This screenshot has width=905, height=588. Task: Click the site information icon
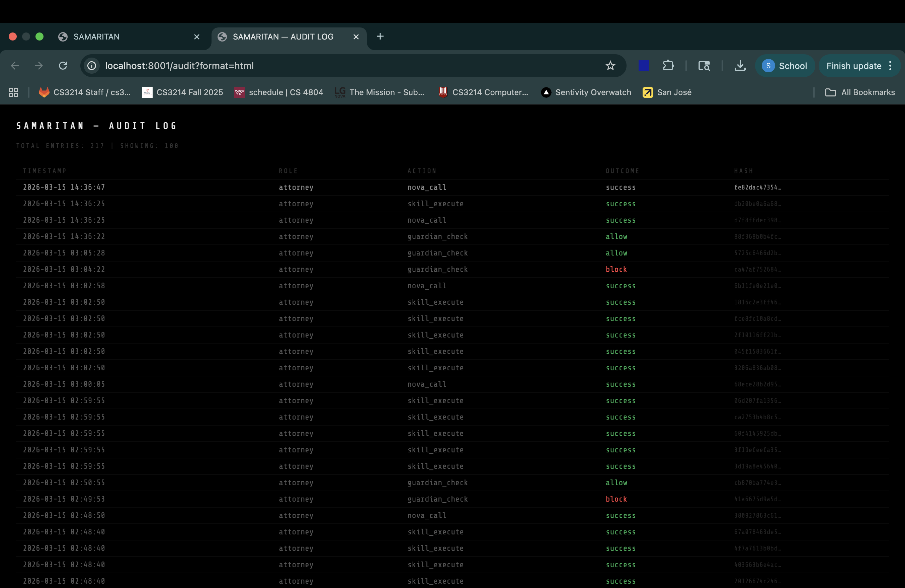point(92,66)
